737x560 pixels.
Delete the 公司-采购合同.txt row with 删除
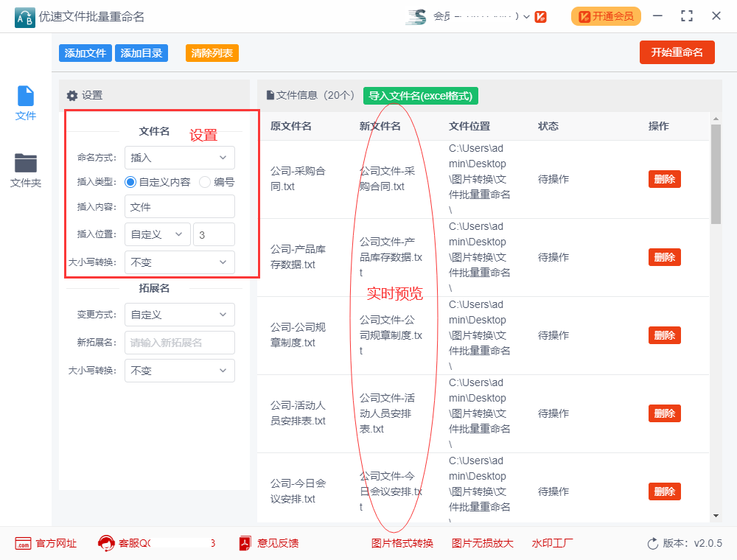[x=664, y=178]
